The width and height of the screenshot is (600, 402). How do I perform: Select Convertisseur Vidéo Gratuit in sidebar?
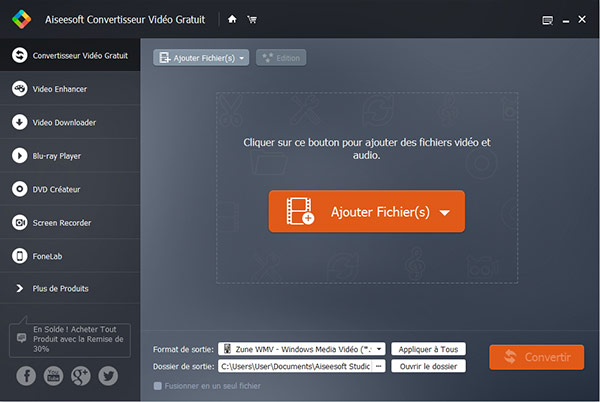[70, 55]
